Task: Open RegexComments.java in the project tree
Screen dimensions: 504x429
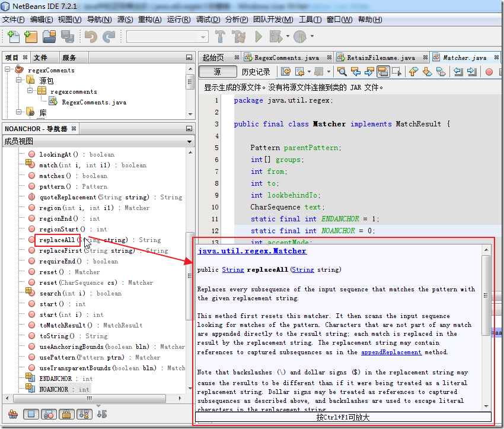Action: pos(94,102)
